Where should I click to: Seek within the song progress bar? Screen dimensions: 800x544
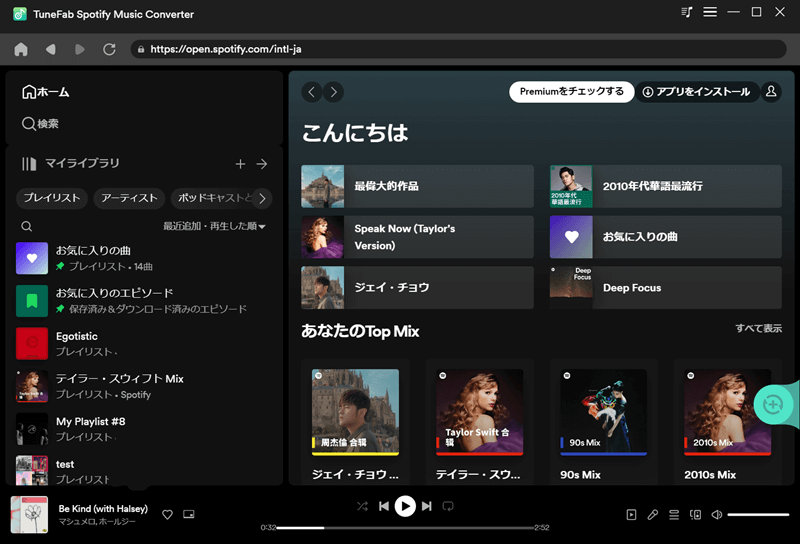click(405, 528)
